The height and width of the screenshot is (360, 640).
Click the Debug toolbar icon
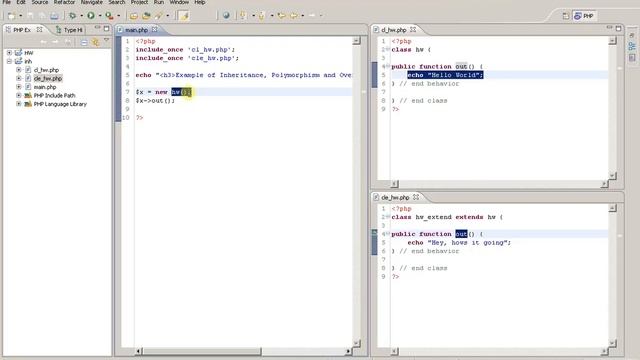click(72, 16)
